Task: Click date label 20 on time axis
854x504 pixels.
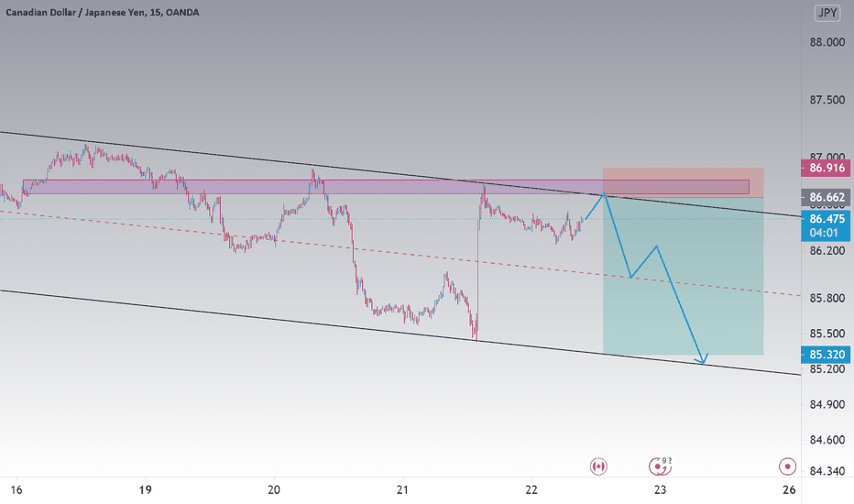Action: (274, 490)
